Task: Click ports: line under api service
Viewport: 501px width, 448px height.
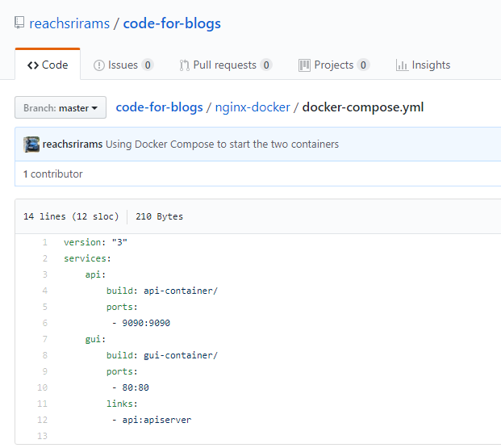Action: (122, 307)
